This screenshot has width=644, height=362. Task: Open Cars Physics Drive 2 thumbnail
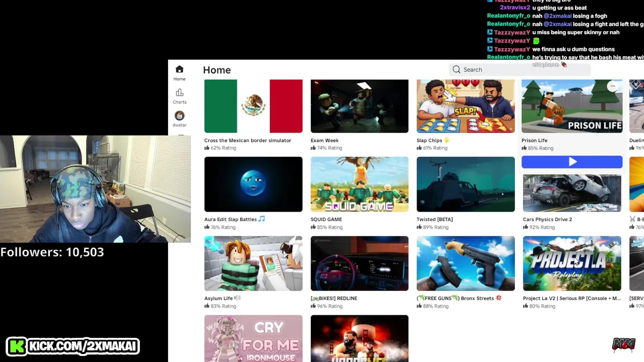click(572, 193)
